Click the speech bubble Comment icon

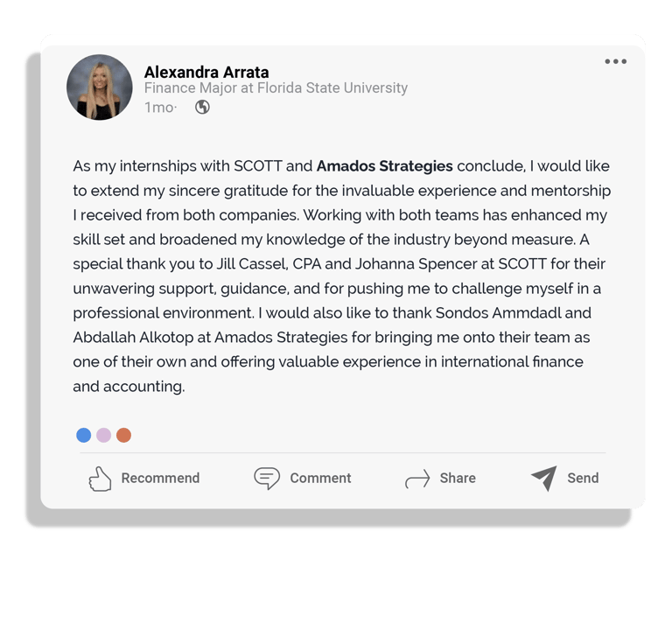(x=267, y=478)
